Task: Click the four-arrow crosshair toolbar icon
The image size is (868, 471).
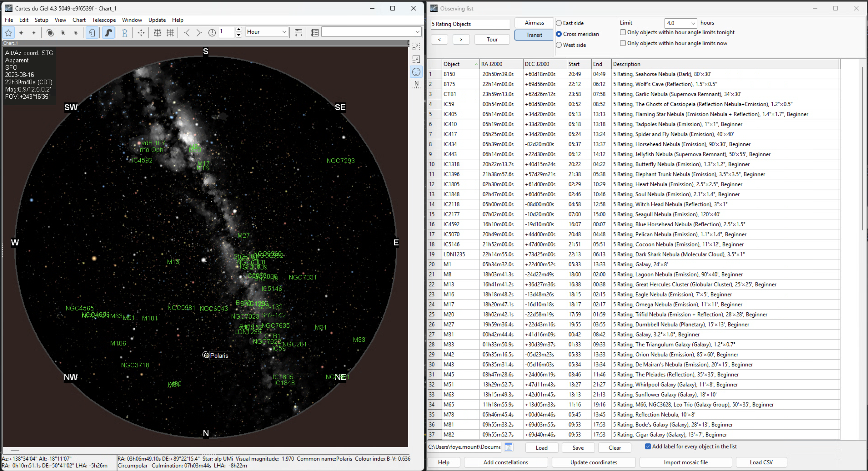Action: tap(141, 33)
